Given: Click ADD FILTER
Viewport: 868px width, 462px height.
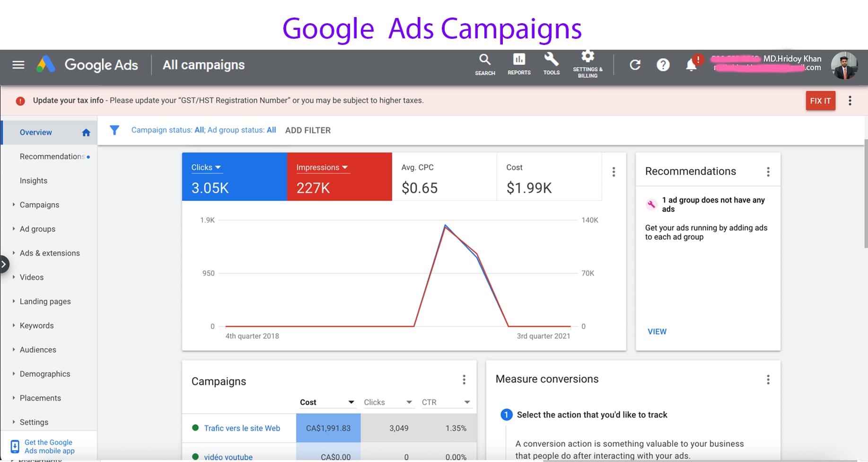Looking at the screenshot, I should pos(308,130).
